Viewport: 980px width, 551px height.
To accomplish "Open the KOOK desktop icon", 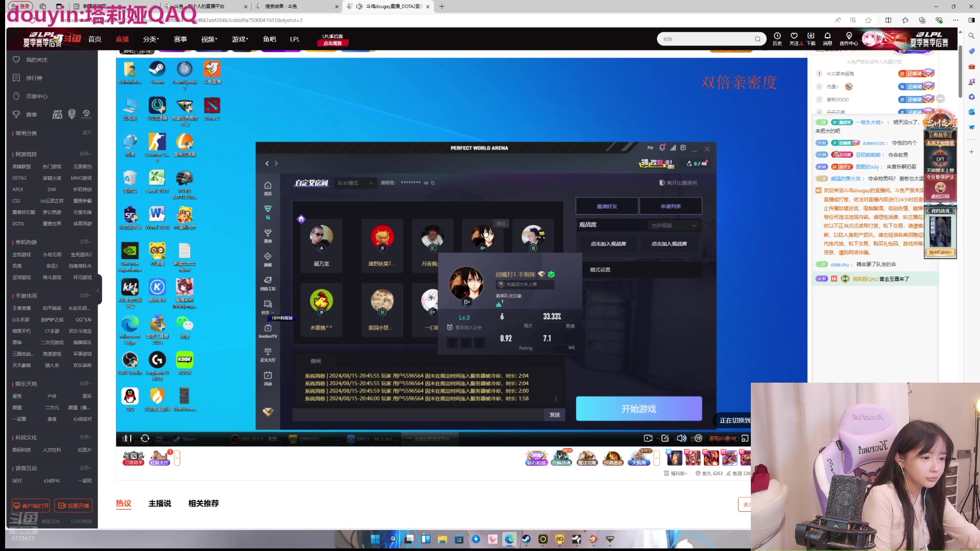I will click(185, 363).
